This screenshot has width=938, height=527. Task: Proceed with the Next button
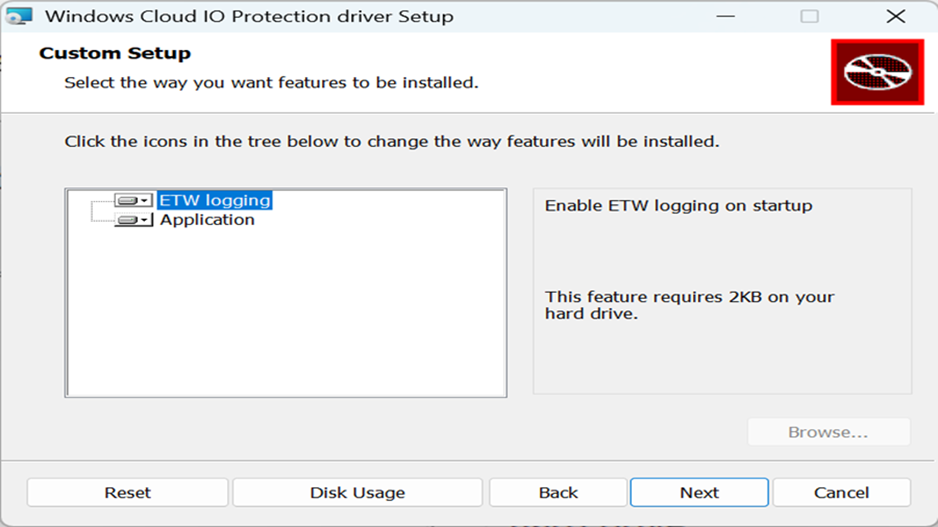coord(699,492)
